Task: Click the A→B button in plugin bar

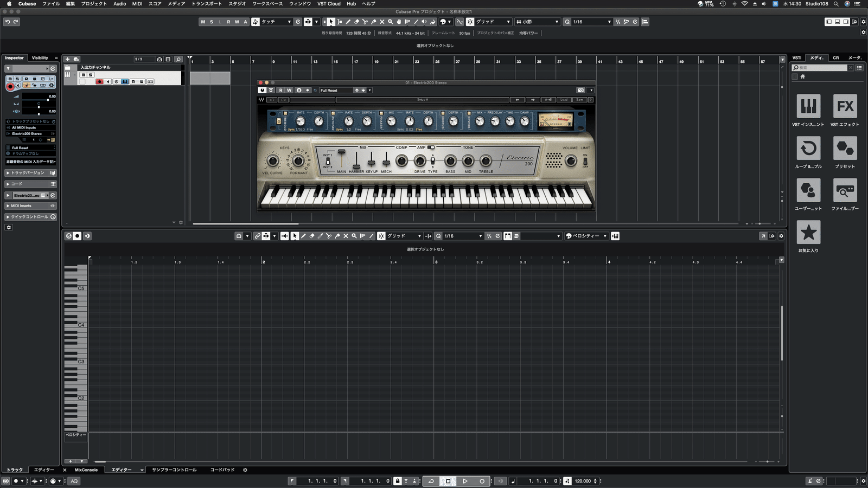Action: [548, 100]
